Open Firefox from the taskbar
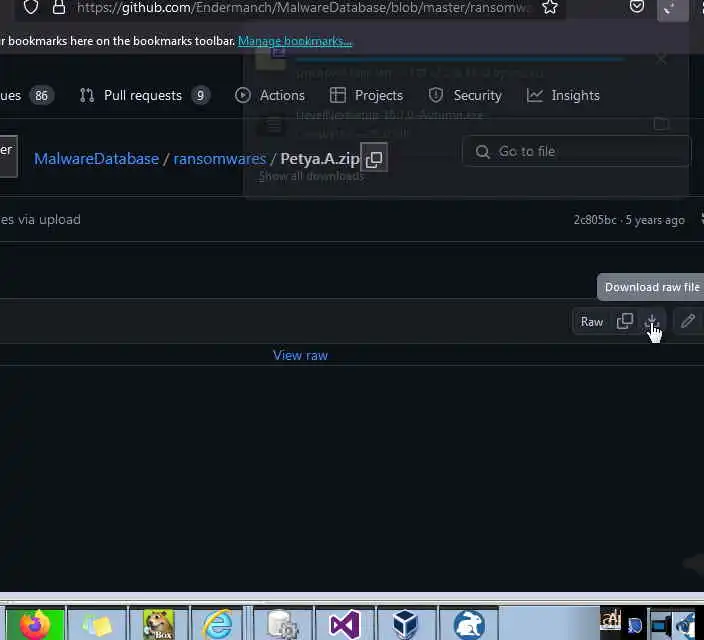The width and height of the screenshot is (704, 640). (35, 625)
